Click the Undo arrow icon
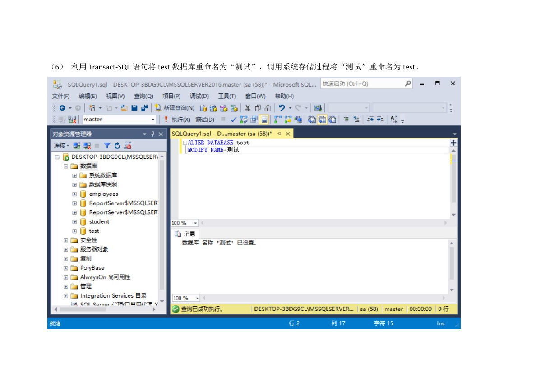Screen dimensions: 554x392 [282, 108]
